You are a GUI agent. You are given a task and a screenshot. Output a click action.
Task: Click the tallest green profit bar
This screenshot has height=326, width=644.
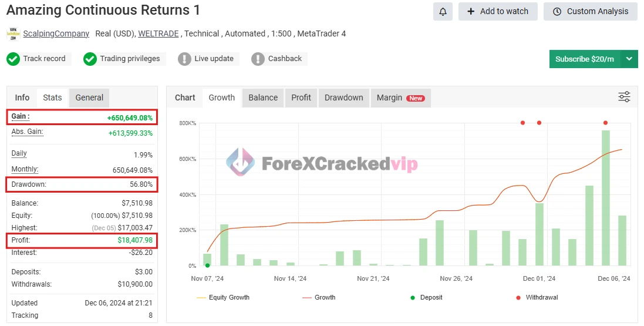(x=605, y=198)
